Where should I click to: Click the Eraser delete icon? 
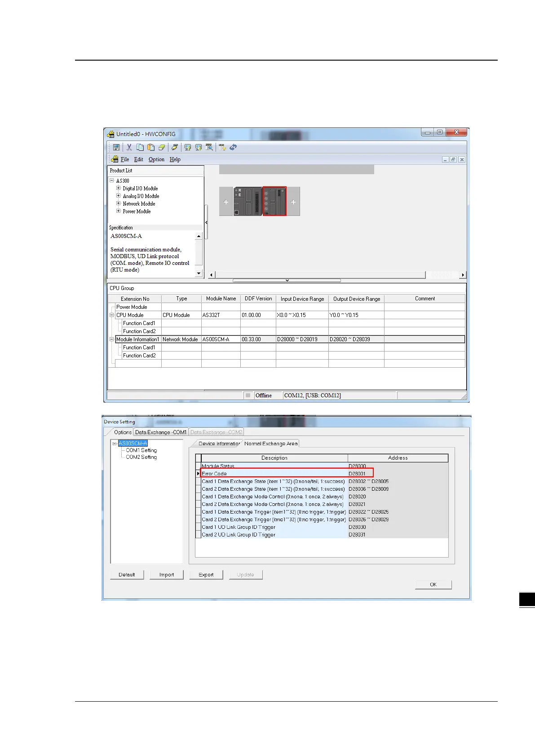[162, 147]
